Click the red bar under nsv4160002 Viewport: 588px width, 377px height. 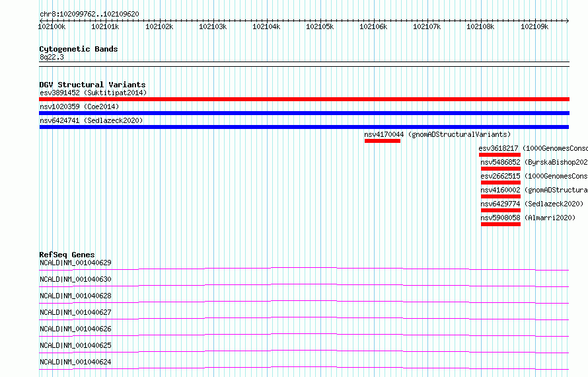tap(501, 196)
